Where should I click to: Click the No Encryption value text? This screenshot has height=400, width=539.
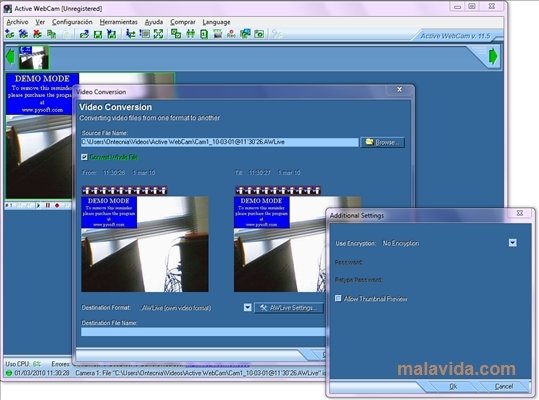click(401, 243)
